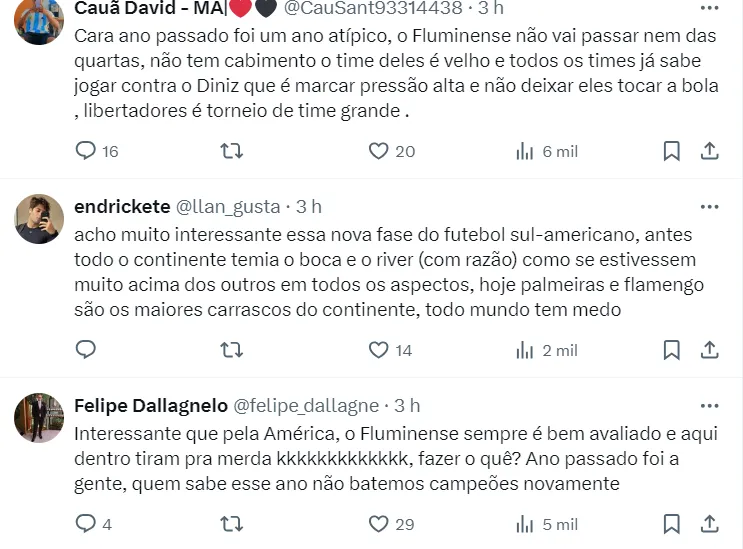Viewport: 743px width, 549px height.
Task: Share endrickete's tweet
Action: pyautogui.click(x=709, y=350)
